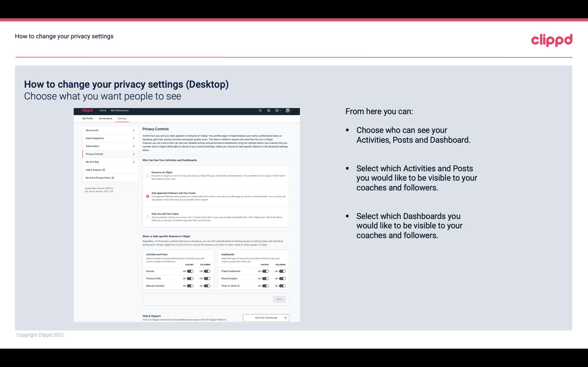The width and height of the screenshot is (588, 367).
Task: Click the Privacy Controls sidebar item
Action: tap(108, 153)
